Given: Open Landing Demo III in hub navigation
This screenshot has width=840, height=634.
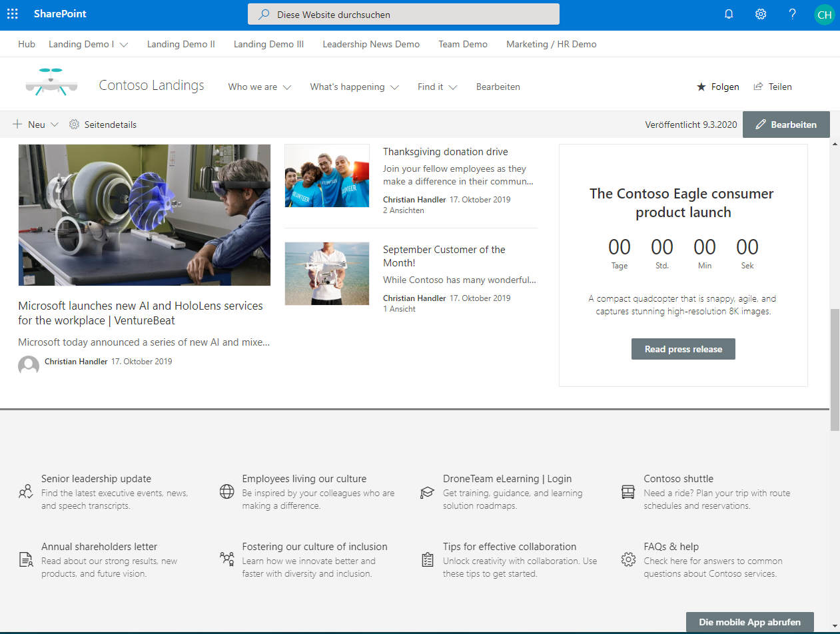Looking at the screenshot, I should (x=269, y=44).
